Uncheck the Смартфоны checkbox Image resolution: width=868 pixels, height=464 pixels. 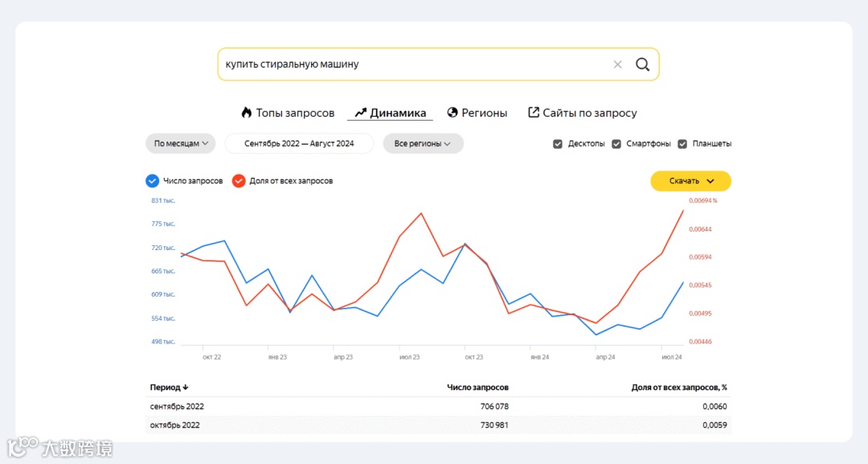click(x=616, y=144)
